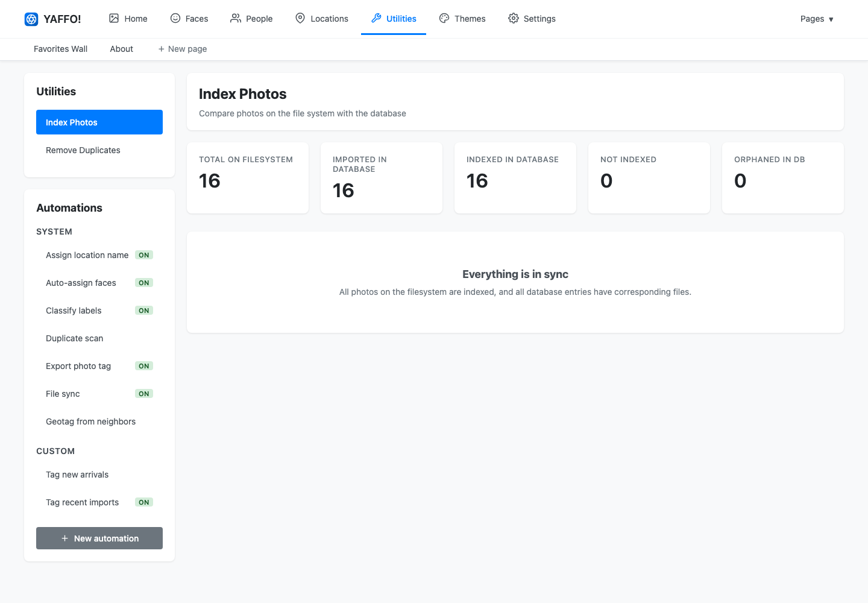Click the Orphaned in DB card

[x=783, y=178]
